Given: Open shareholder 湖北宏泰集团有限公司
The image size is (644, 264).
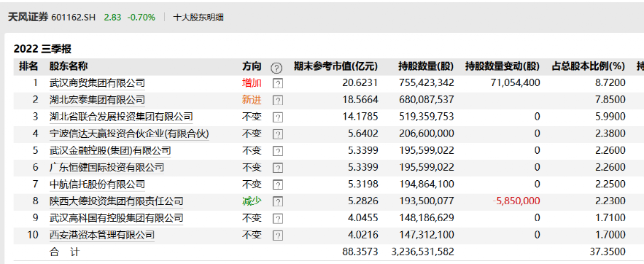Looking at the screenshot, I should [97, 100].
